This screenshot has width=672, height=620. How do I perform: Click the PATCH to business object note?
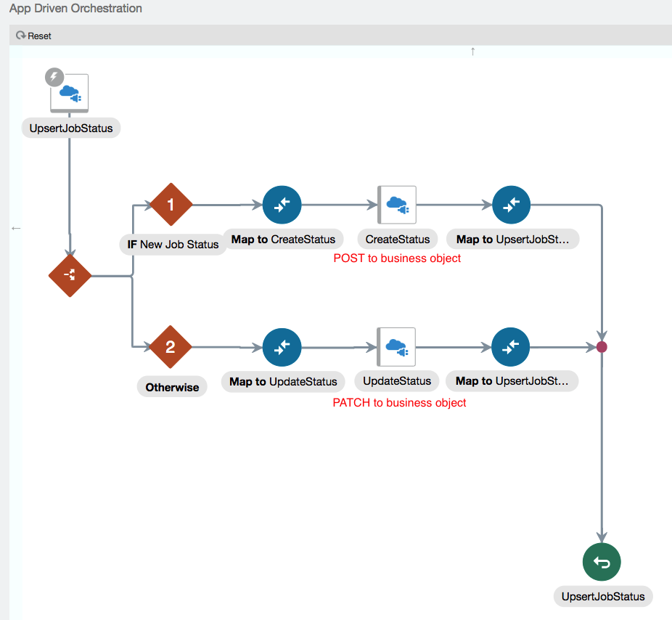pos(399,402)
